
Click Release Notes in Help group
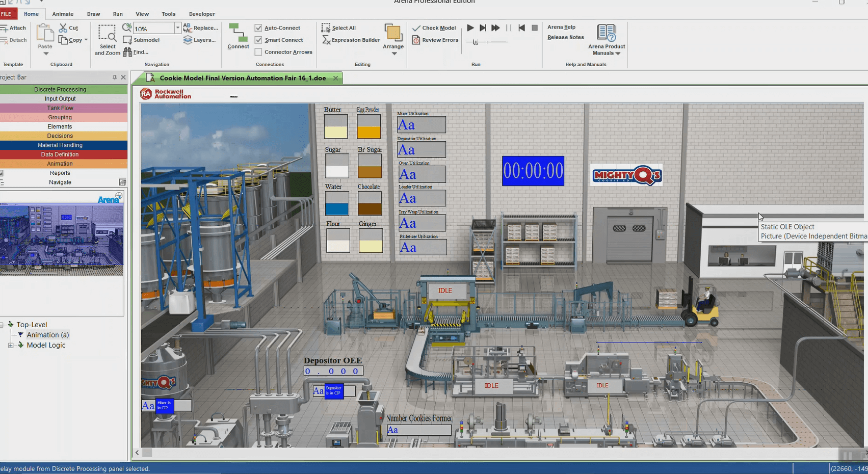[x=565, y=37]
